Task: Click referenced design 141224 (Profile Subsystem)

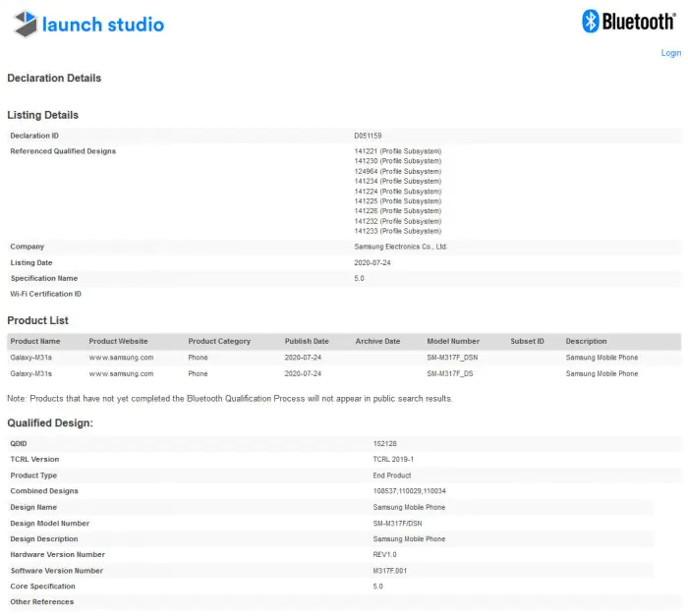Action: pyautogui.click(x=397, y=192)
